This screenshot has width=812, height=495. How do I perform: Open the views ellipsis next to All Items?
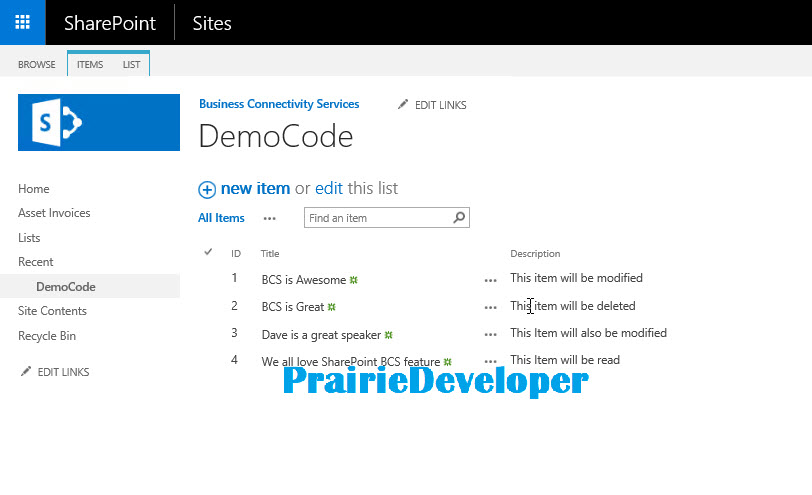pyautogui.click(x=269, y=219)
